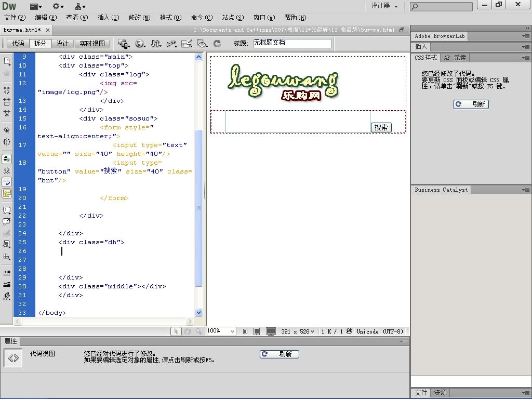Screen dimensions: 532x399
Task: Open the 修改(M) menu
Action: coord(139,18)
